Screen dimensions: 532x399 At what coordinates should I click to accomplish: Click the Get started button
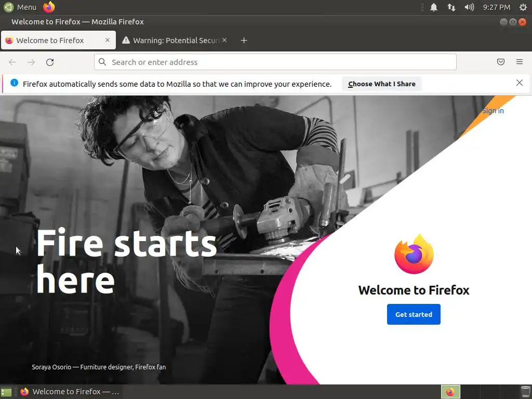coord(414,314)
